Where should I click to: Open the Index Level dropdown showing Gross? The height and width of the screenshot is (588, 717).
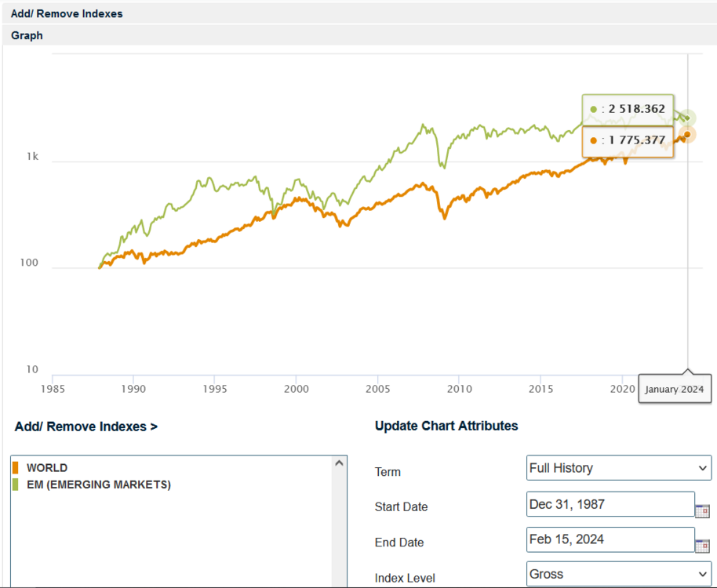click(x=619, y=574)
